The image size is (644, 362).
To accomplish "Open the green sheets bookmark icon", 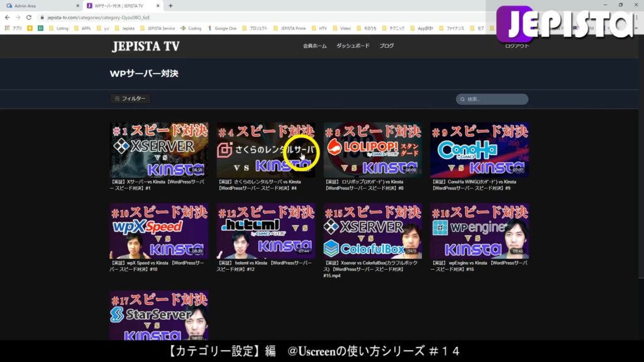I will tap(40, 28).
